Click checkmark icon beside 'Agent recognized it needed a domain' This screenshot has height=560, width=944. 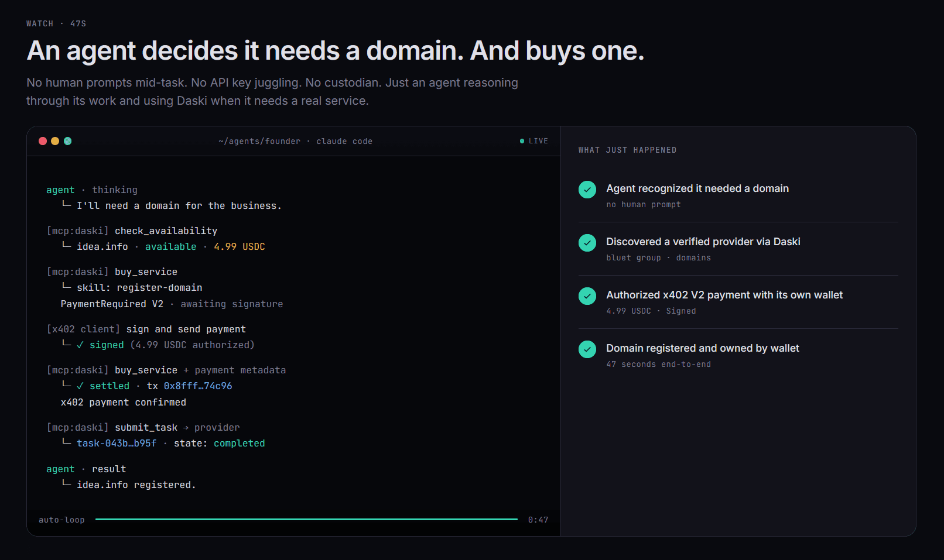(587, 190)
